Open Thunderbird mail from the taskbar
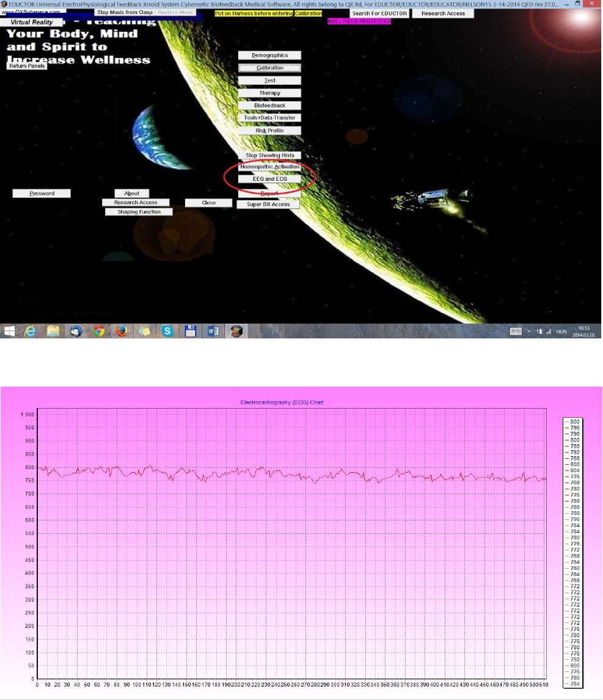 pos(76,331)
